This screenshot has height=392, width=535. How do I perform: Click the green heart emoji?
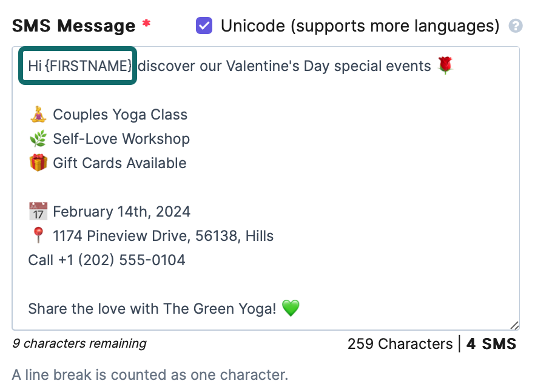(291, 308)
